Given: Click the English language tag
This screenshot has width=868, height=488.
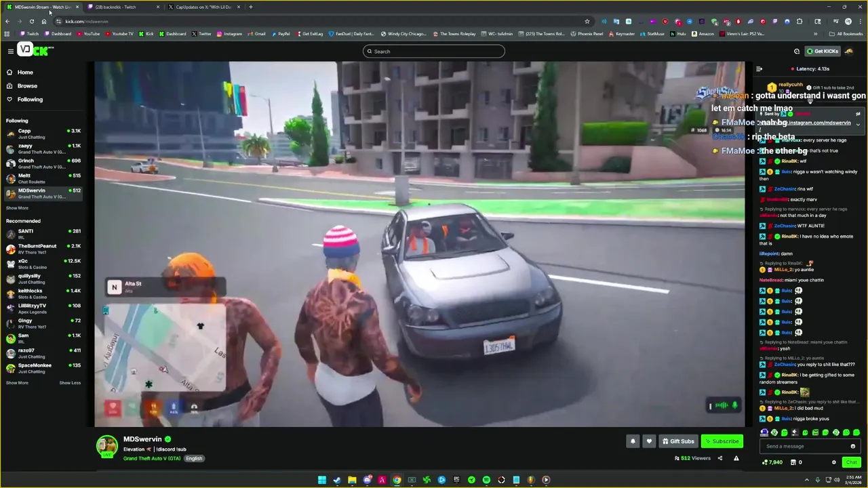Looking at the screenshot, I should [195, 458].
